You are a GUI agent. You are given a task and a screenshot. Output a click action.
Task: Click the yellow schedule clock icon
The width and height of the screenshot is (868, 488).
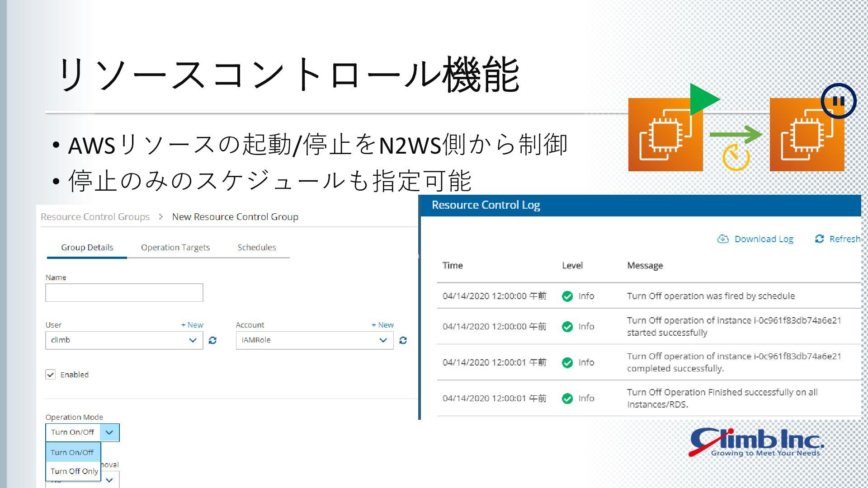(736, 157)
